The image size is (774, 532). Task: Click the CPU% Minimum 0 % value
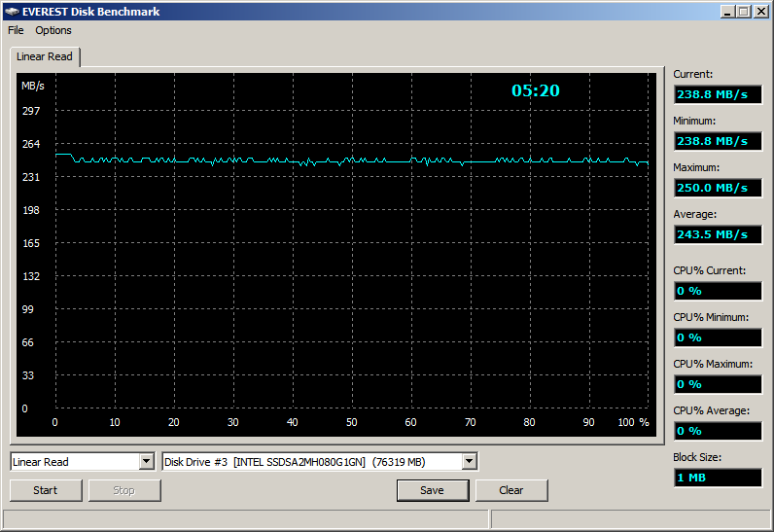(718, 337)
